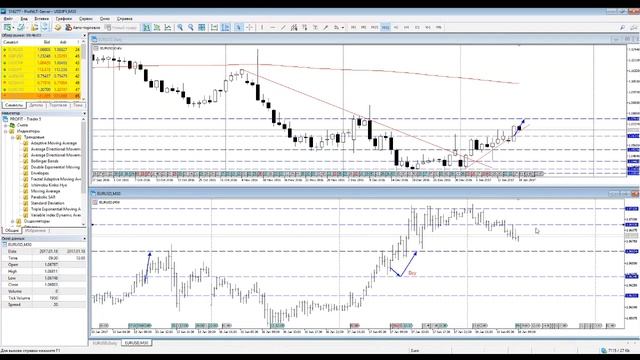
Task: Select the H4 timeframe
Action: pos(406,27)
